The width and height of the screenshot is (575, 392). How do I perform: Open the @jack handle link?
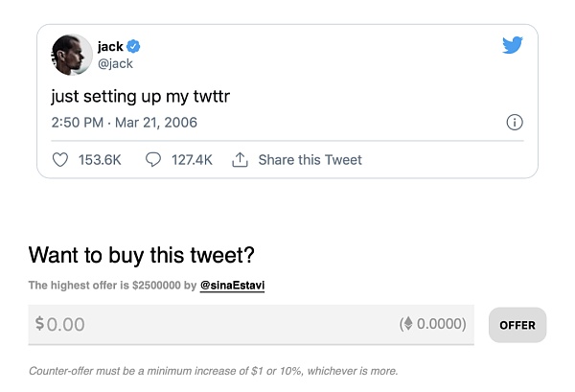[x=115, y=63]
